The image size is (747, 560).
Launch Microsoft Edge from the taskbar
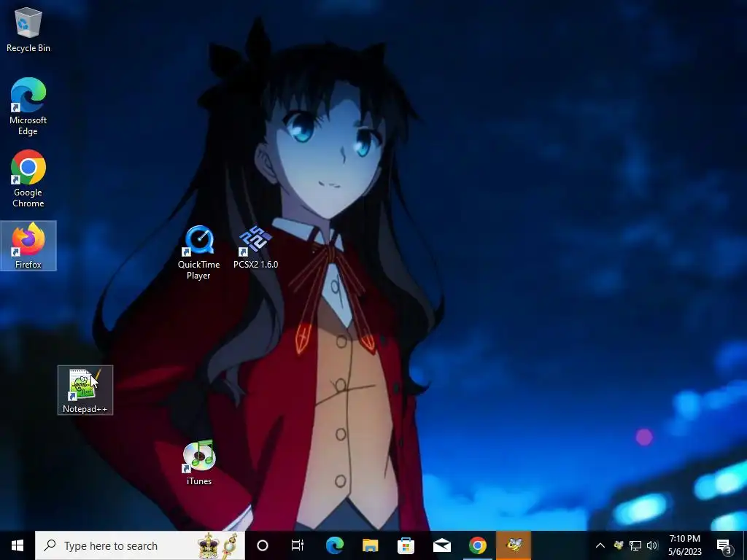tap(334, 545)
